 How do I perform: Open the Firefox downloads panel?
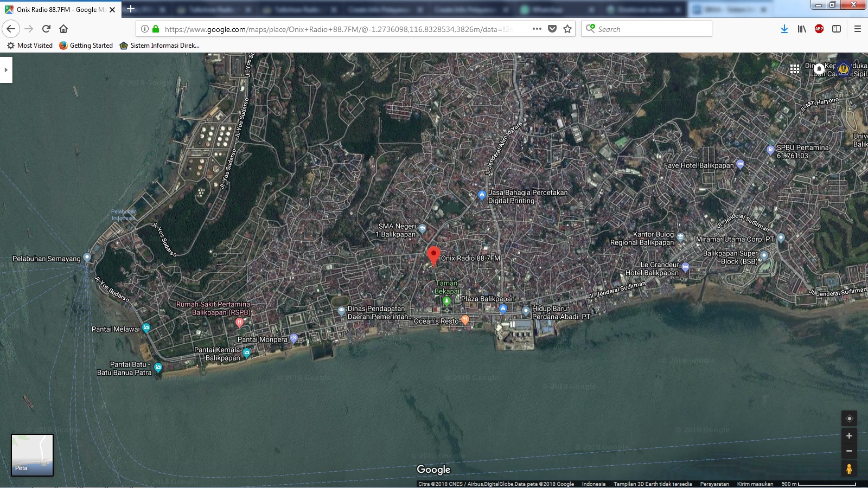pyautogui.click(x=784, y=29)
